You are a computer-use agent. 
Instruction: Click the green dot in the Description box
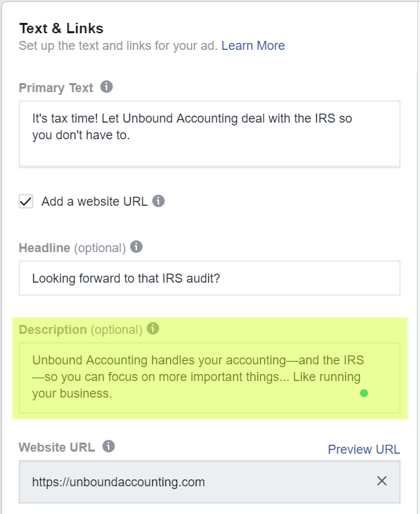click(x=364, y=393)
